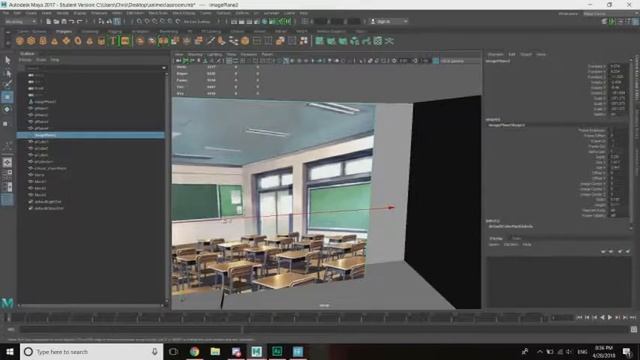Create a polygon pipe from the shelf
The width and height of the screenshot is (640, 360).
[101, 41]
